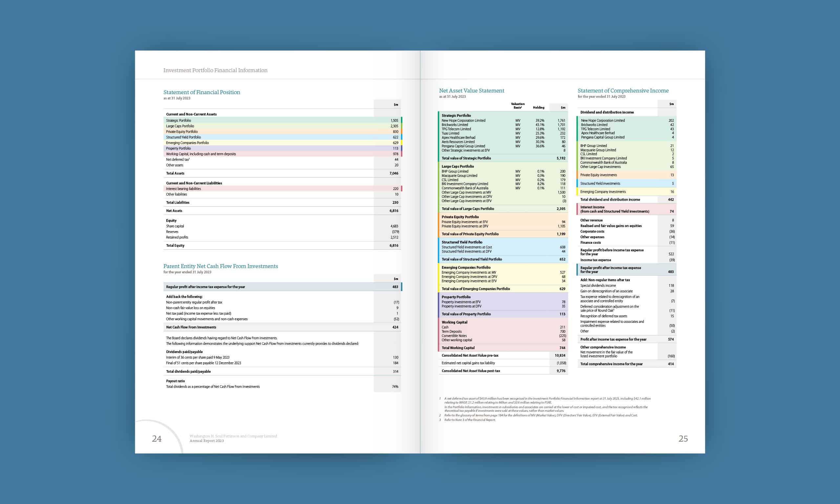840x504 pixels.
Task: Click 'Total dividends paid/payable' row
Action: pos(283,371)
